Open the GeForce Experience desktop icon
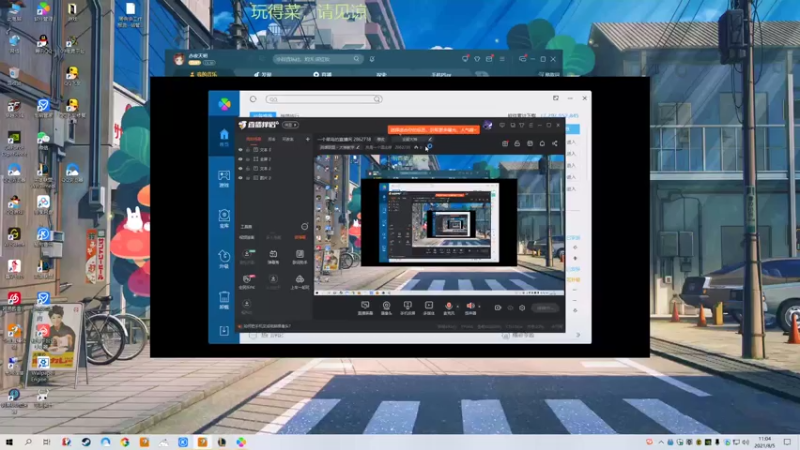Image resolution: width=800 pixels, height=450 pixels. 14,144
